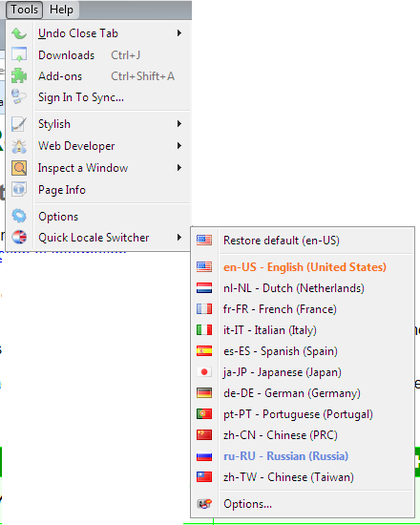
Task: Click the green puzzle piece Add-ons icon
Action: tap(19, 76)
